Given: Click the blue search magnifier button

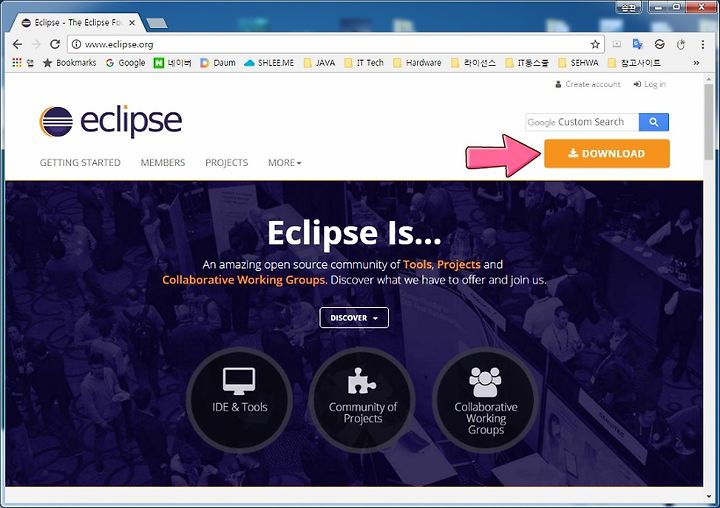Looking at the screenshot, I should click(653, 122).
